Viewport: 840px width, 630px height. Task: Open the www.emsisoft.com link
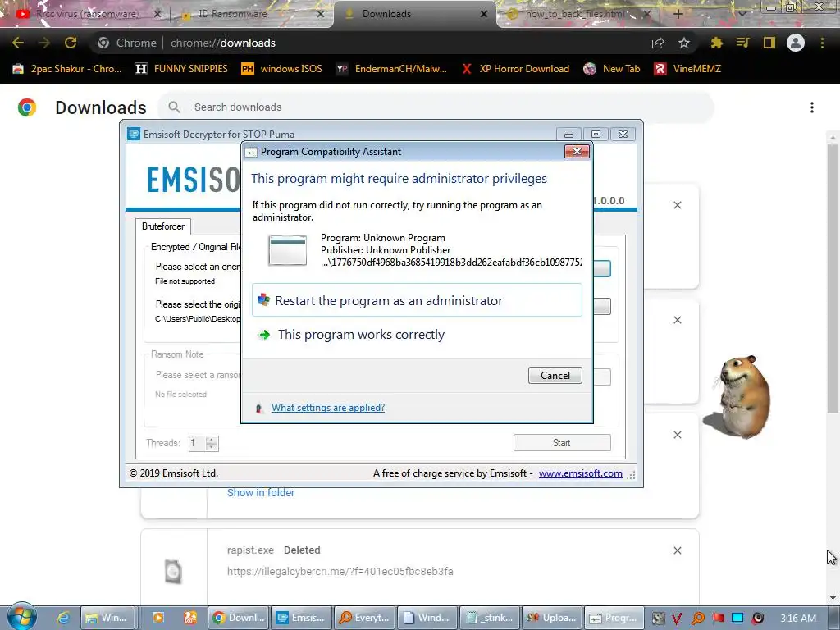click(580, 473)
